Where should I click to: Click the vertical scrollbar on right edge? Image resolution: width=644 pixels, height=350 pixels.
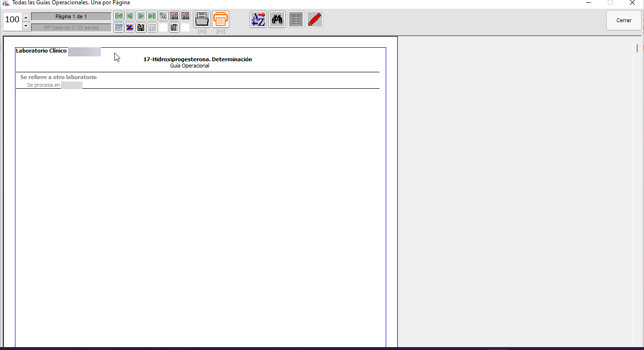[x=637, y=48]
